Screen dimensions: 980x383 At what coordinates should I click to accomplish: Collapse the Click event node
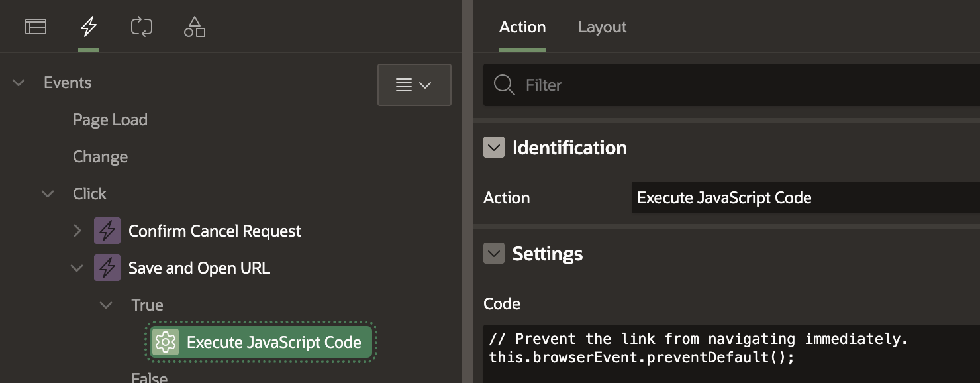48,194
